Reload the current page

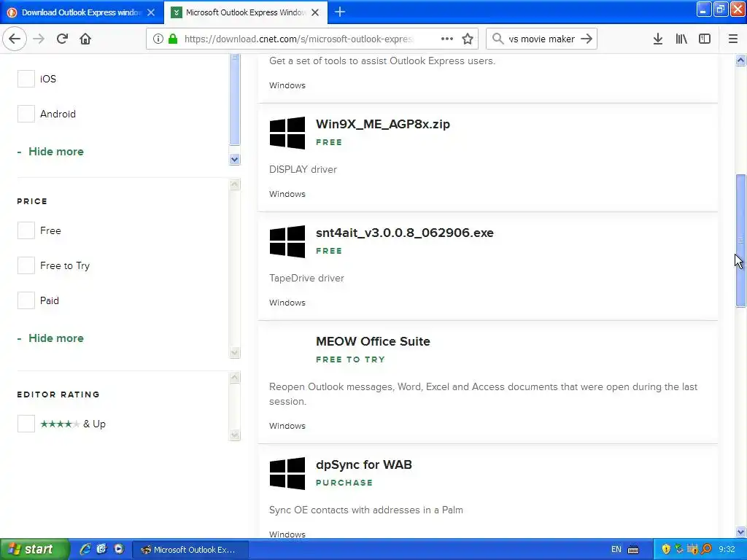(62, 39)
